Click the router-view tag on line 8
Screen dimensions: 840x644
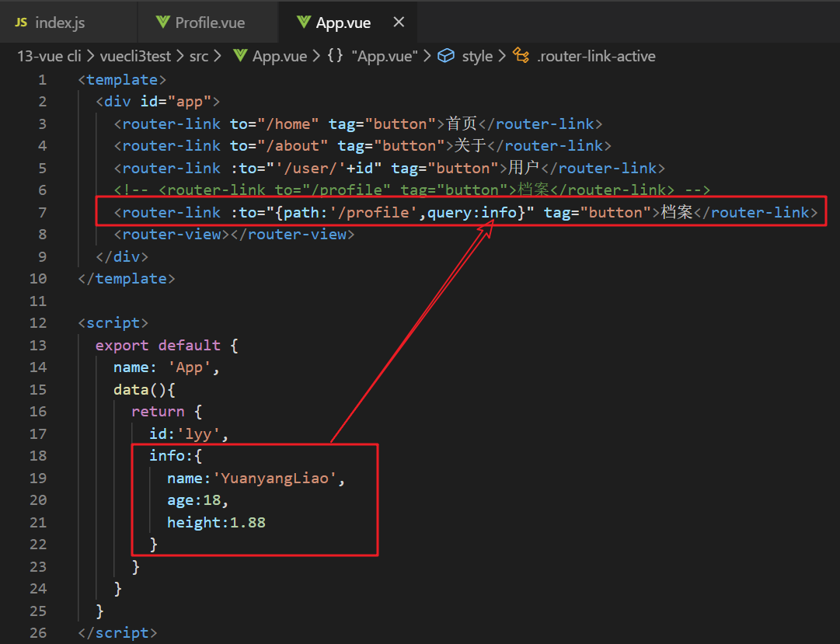point(234,235)
